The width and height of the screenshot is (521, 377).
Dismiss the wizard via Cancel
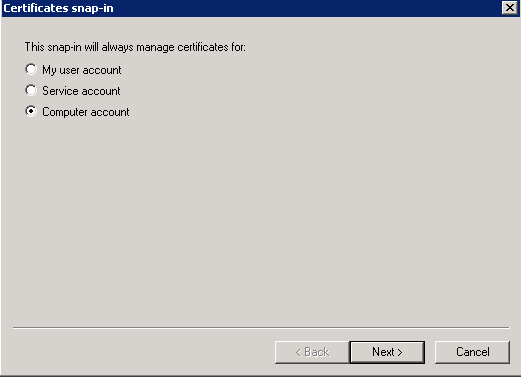coord(472,352)
